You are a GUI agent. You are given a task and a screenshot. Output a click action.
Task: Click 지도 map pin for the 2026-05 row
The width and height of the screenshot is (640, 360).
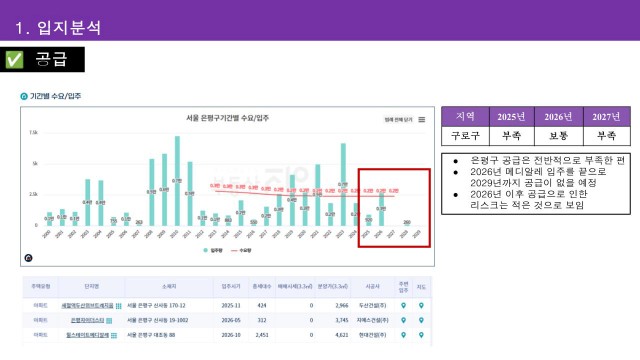[x=421, y=320]
